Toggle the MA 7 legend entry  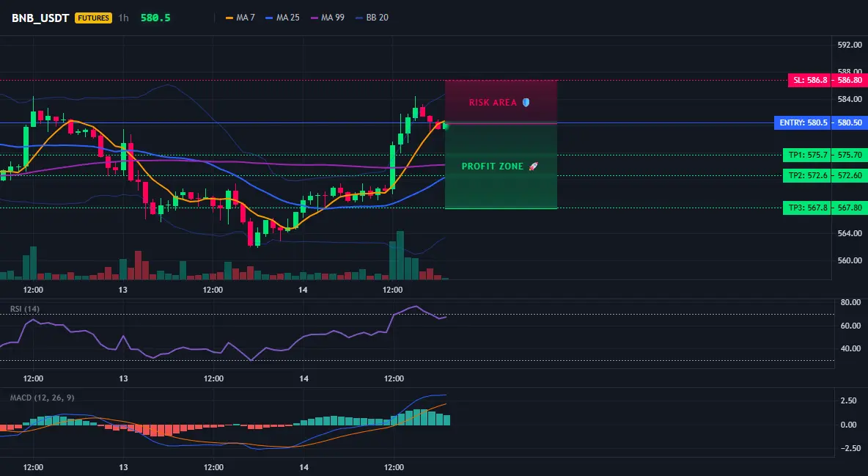[x=240, y=18]
